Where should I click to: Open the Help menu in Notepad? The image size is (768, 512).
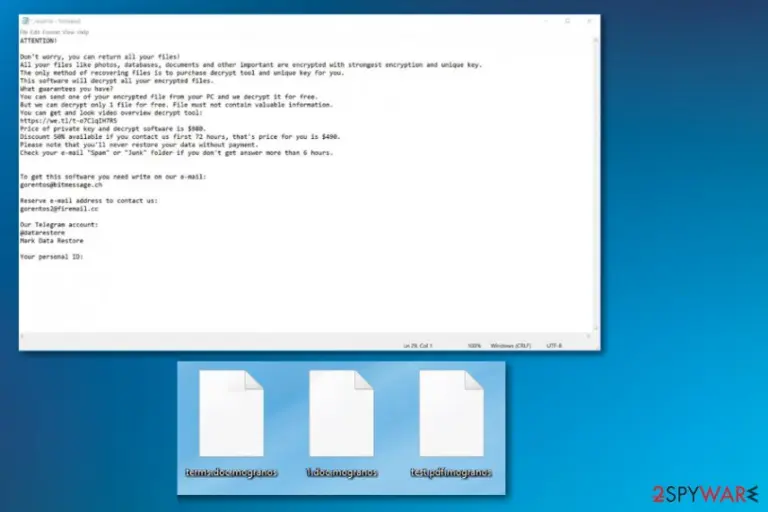[83, 32]
